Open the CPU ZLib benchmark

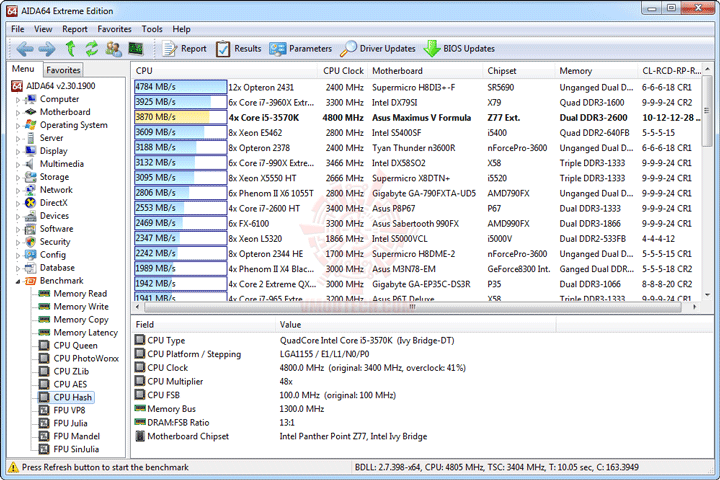71,371
